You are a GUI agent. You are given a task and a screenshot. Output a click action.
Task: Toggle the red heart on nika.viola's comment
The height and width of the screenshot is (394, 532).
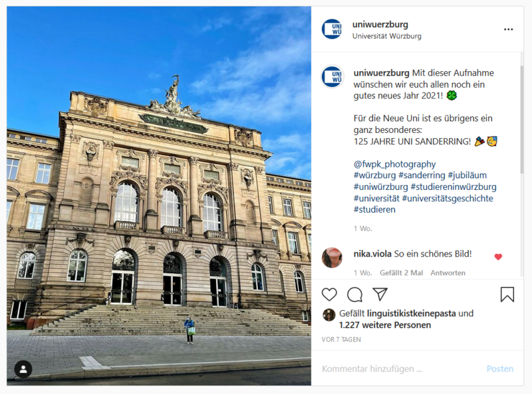tap(498, 256)
